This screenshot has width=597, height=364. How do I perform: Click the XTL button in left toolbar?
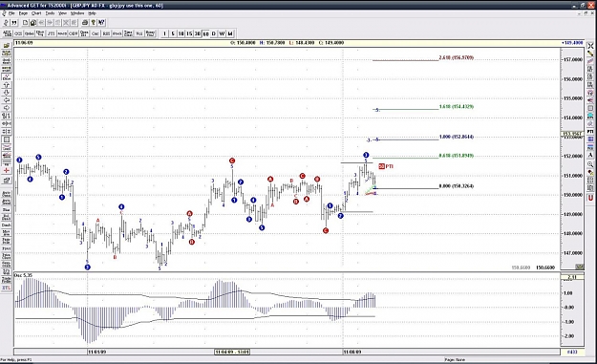pos(7,288)
